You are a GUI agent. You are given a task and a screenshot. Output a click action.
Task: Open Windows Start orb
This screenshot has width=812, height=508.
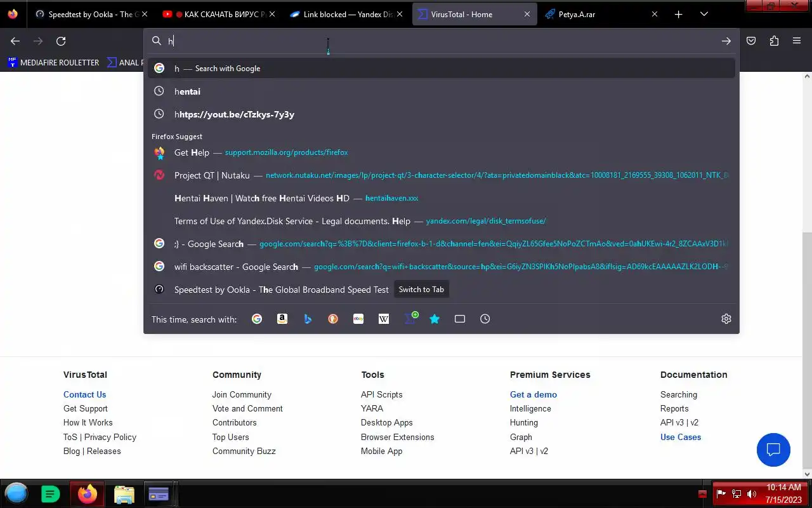[x=16, y=493]
